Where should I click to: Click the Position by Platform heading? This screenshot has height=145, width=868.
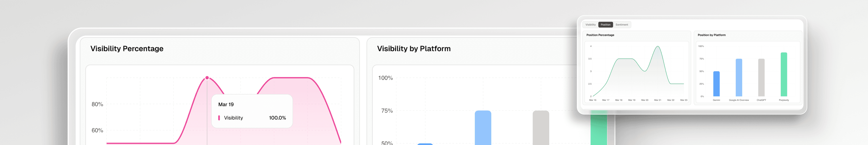pos(712,35)
